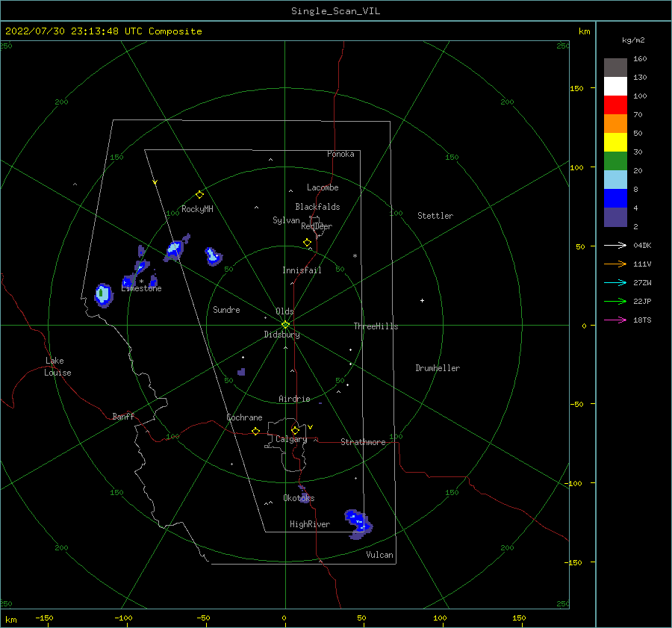Select the gray 130-160 color swatch
Screen dimensions: 672x628
615,68
